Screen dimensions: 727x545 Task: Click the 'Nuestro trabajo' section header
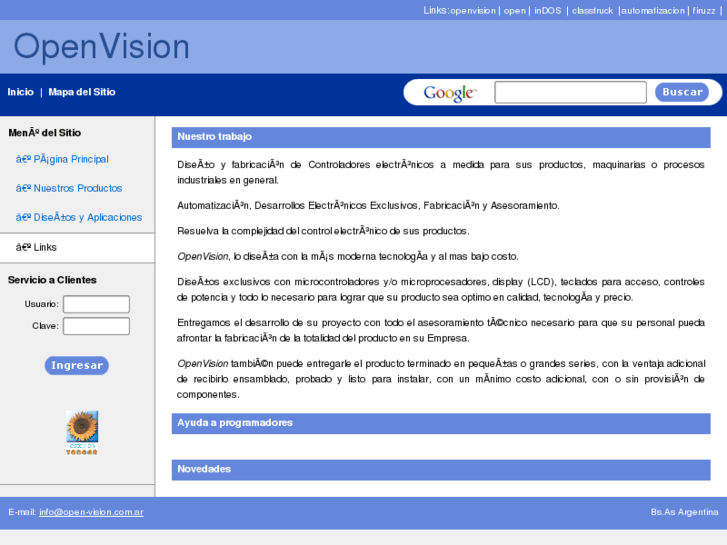(x=441, y=137)
